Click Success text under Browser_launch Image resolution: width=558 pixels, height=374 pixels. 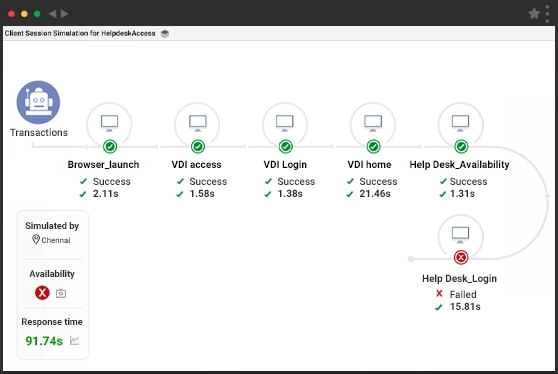112,181
